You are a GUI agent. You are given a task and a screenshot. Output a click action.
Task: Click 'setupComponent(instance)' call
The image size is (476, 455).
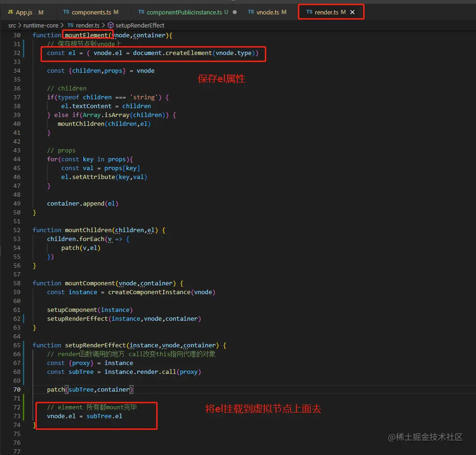[90, 310]
